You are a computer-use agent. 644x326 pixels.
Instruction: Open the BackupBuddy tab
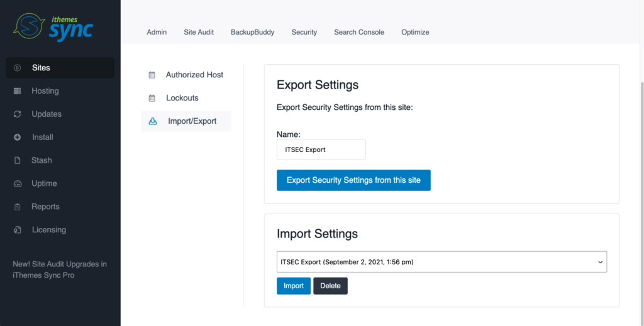click(252, 32)
